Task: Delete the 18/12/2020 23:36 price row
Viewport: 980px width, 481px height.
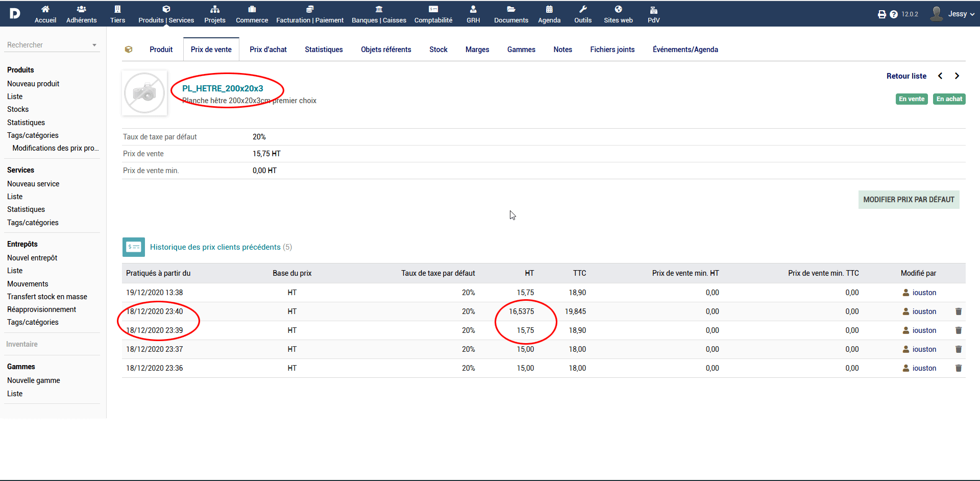Action: pos(958,368)
